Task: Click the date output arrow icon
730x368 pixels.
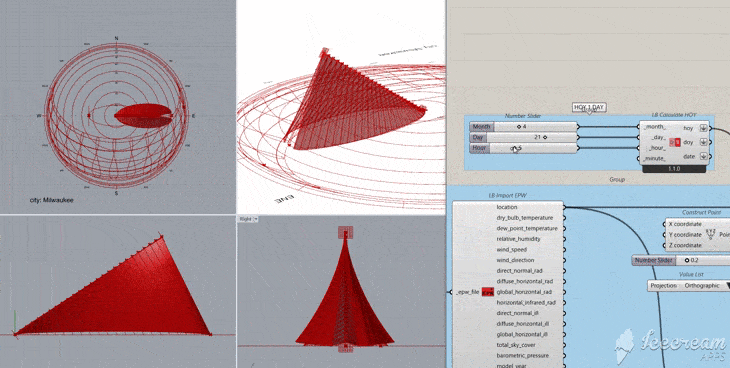Action: pos(703,157)
